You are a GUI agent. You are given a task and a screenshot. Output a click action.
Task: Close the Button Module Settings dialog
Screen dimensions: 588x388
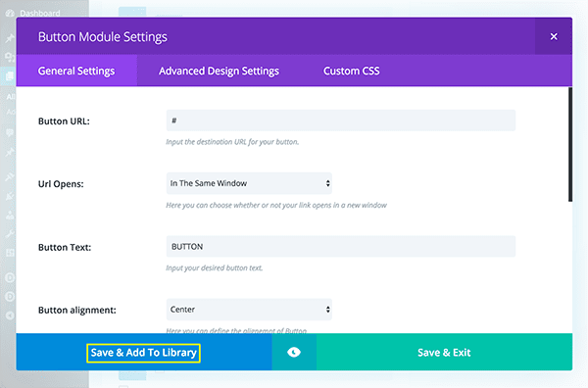pyautogui.click(x=554, y=36)
